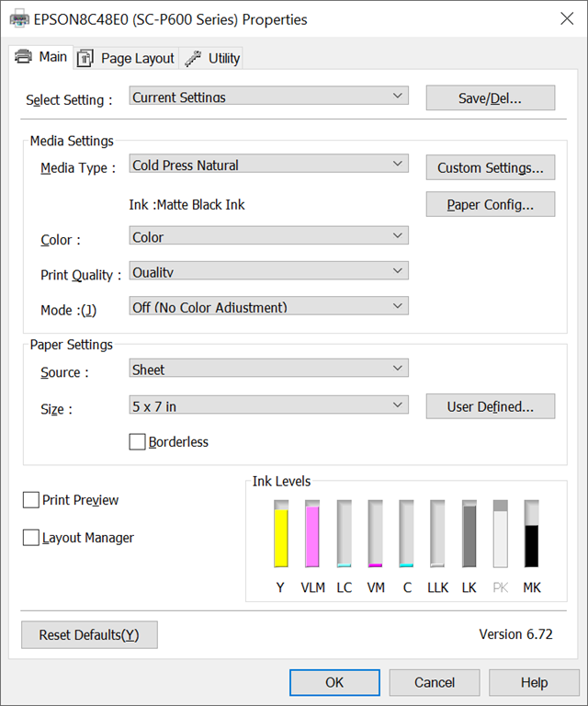Click the 'LLK' ink label
Screen dimensions: 588x706
click(x=437, y=587)
